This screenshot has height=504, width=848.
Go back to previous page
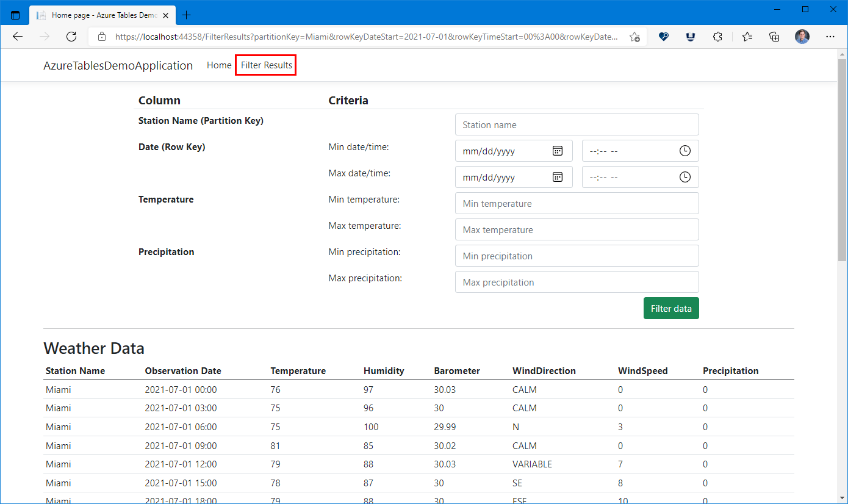pyautogui.click(x=18, y=37)
